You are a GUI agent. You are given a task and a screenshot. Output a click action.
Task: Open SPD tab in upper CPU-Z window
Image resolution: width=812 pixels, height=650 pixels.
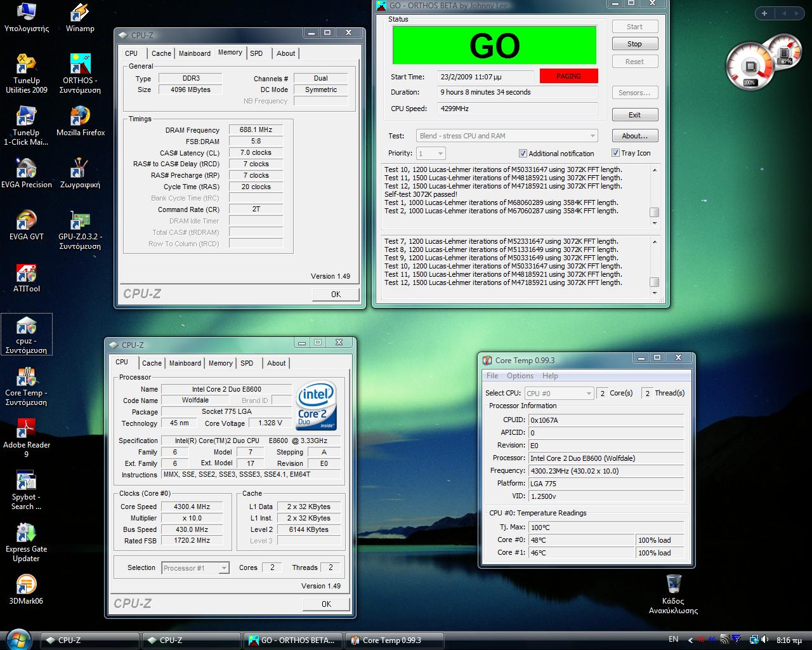[x=256, y=53]
